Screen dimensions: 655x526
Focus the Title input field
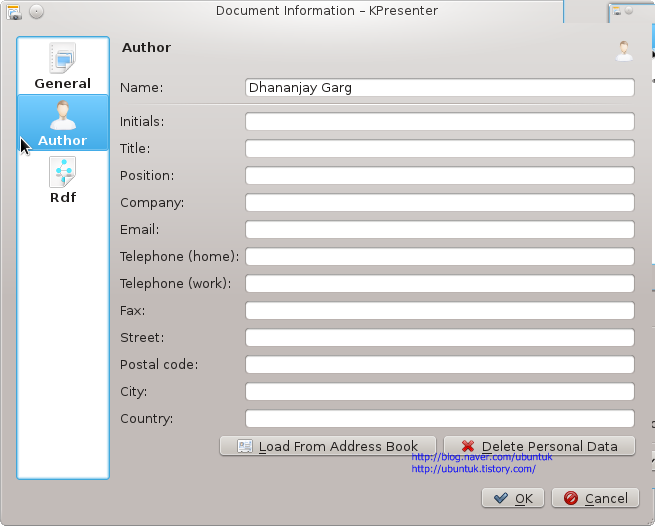439,149
